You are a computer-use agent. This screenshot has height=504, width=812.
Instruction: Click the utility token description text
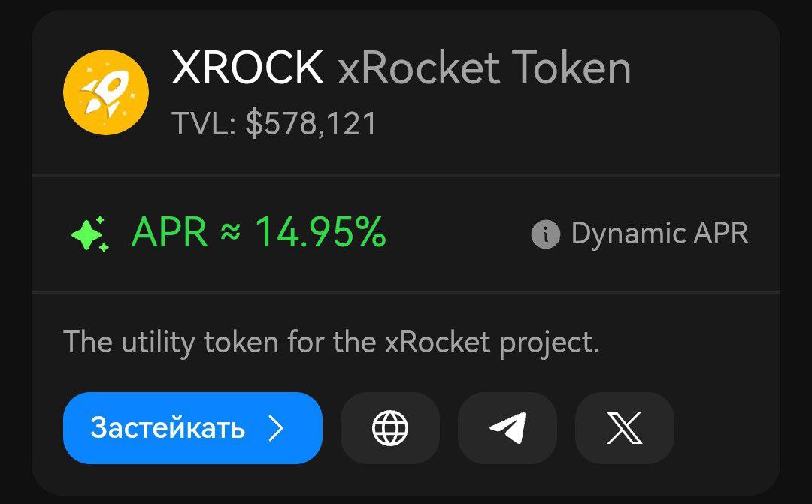332,343
